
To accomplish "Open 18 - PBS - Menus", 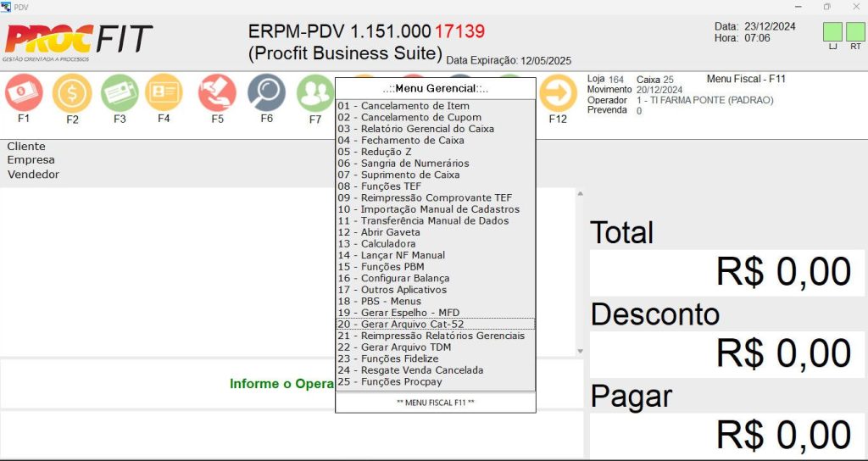I will 436,301.
